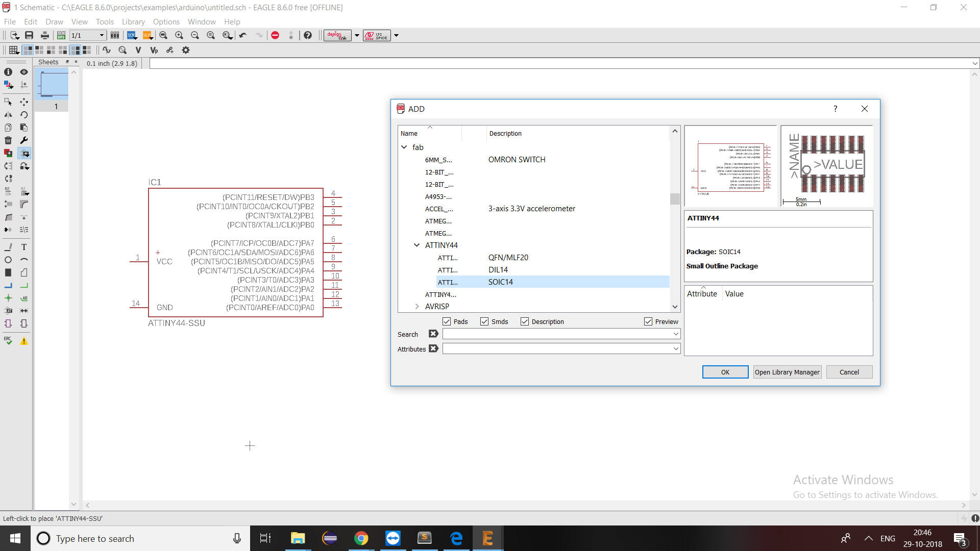Click the Save icon in toolbar
Image resolution: width=980 pixels, height=551 pixels.
click(x=29, y=35)
